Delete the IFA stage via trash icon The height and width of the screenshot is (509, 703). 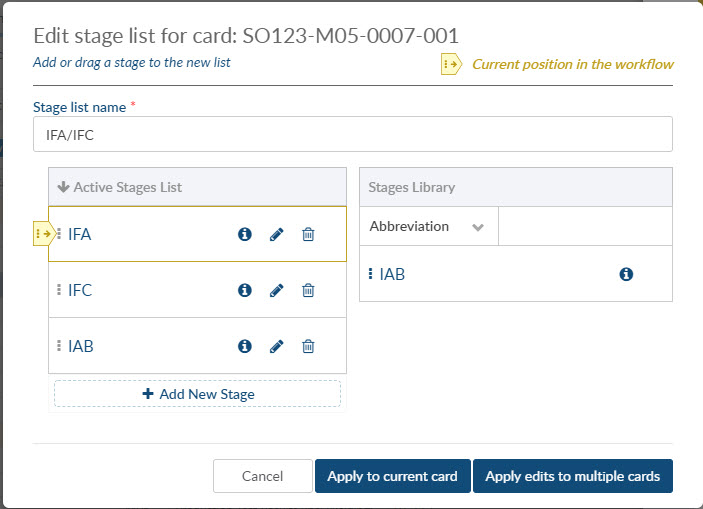point(308,234)
